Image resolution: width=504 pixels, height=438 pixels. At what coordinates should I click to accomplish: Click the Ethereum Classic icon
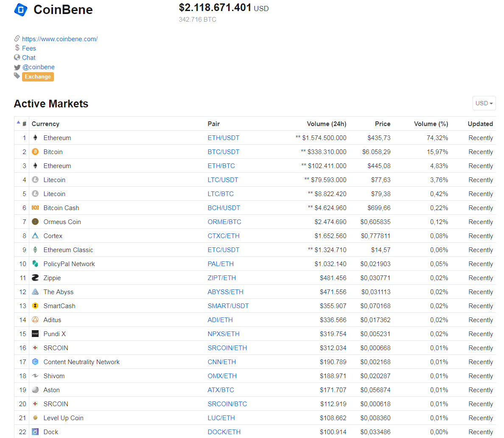35,250
